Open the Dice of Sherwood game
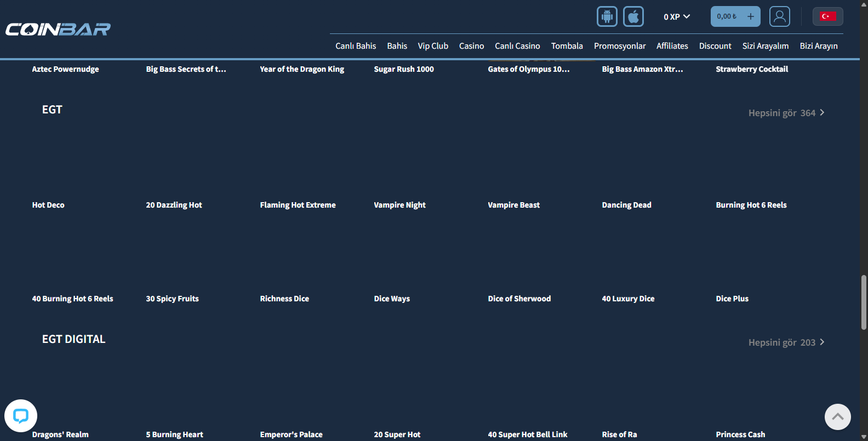868x441 pixels. tap(519, 299)
